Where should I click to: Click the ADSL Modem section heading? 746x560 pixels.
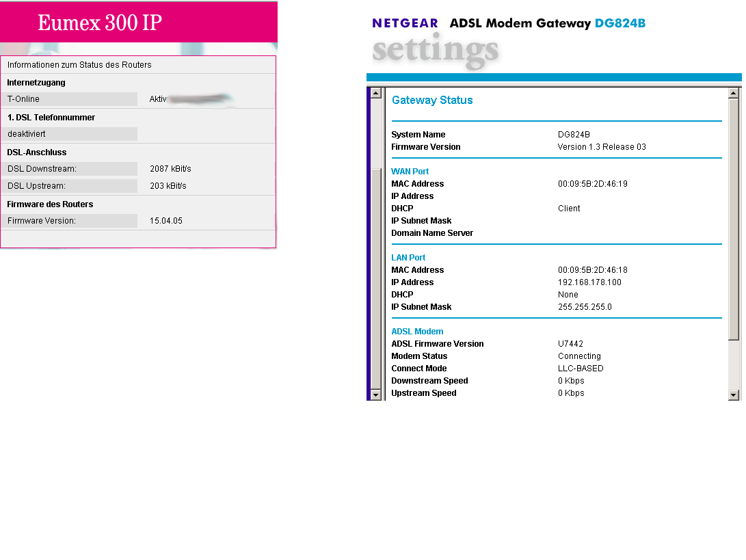click(417, 331)
